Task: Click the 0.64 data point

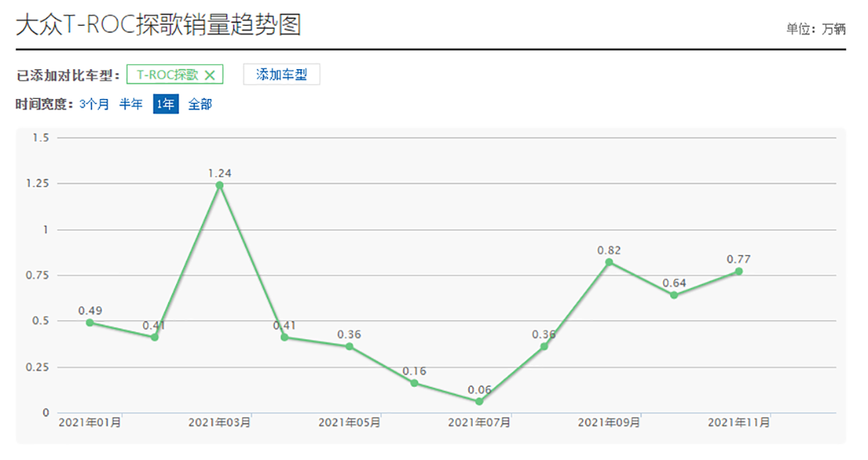Action: click(674, 295)
